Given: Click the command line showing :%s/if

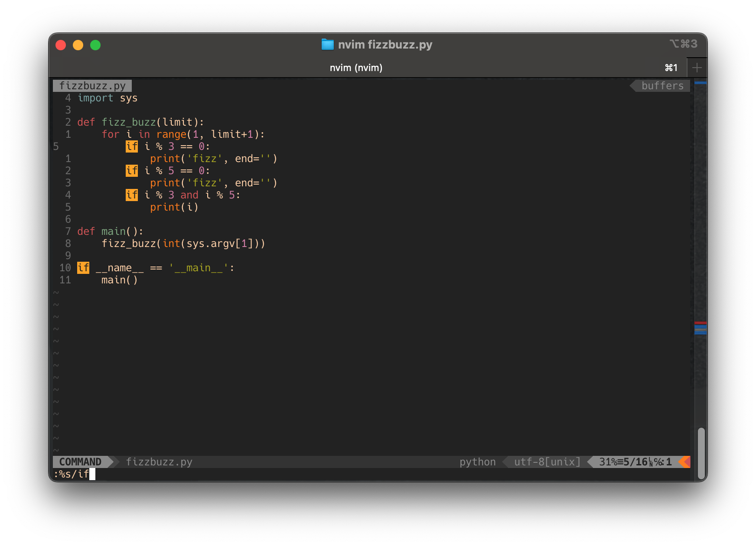Looking at the screenshot, I should 72,474.
